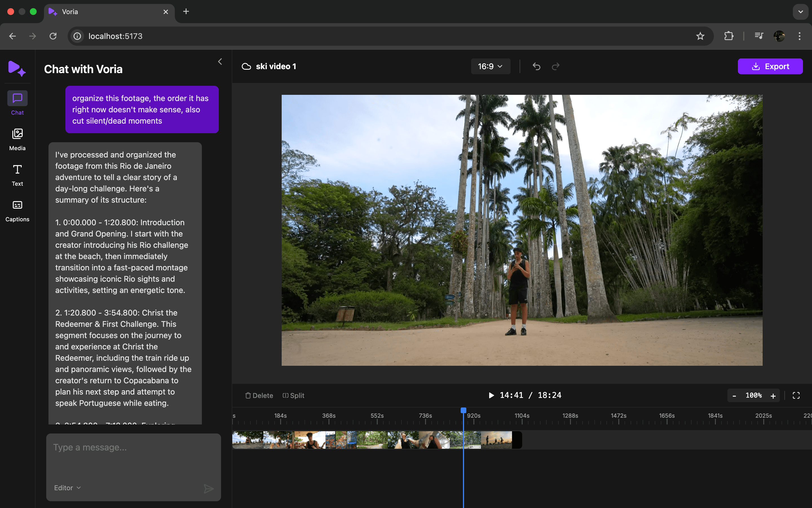Click the ski video 1 project title

[276, 66]
